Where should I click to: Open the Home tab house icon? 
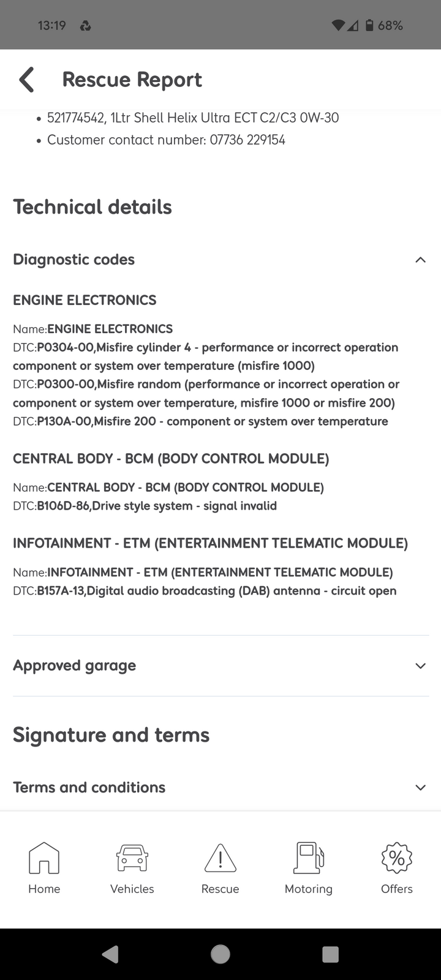[x=44, y=858]
